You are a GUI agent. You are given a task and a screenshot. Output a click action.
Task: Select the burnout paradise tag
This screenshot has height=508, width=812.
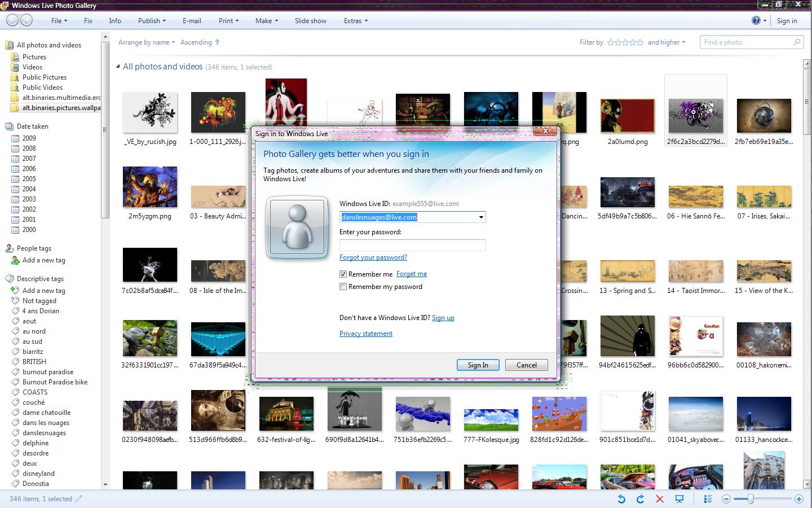[x=47, y=372]
